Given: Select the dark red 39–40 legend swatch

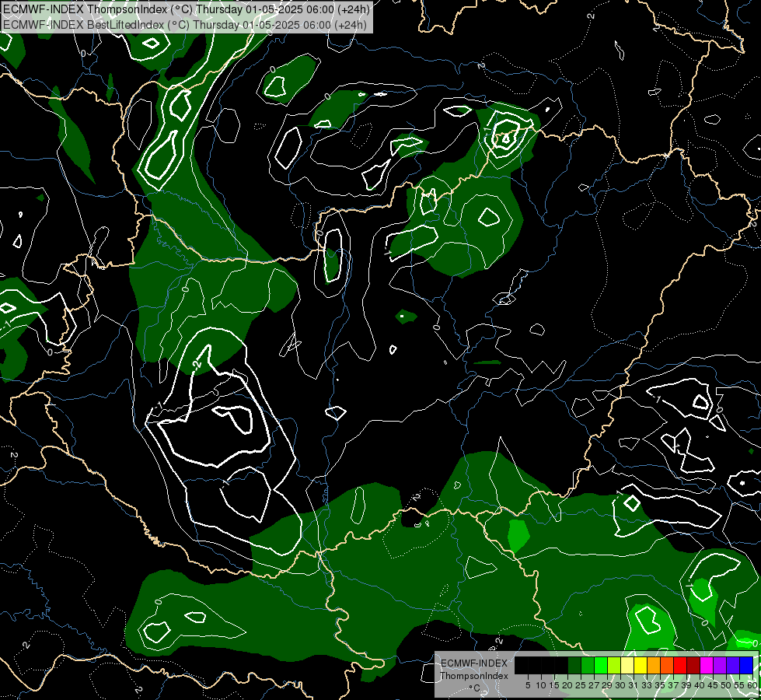Looking at the screenshot, I should coord(693,665).
